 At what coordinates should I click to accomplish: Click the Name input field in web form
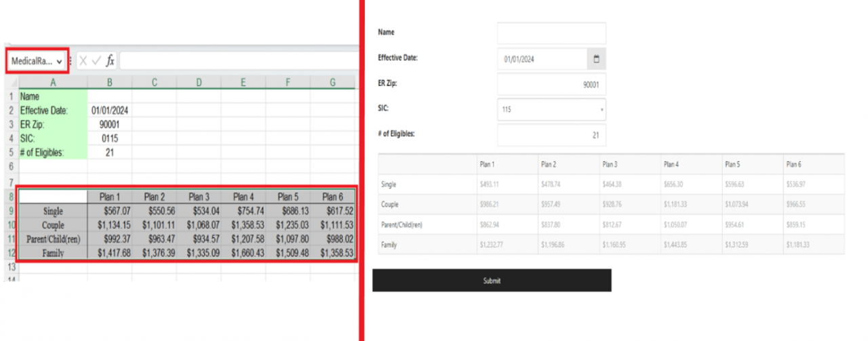coord(551,33)
